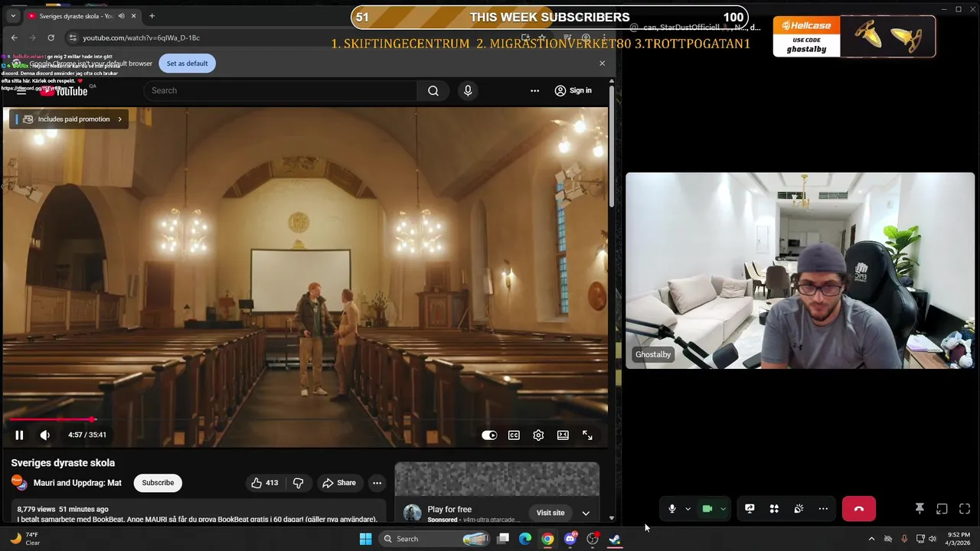The width and height of the screenshot is (980, 551).
Task: Enter full screen in YouTube player
Action: click(x=587, y=435)
